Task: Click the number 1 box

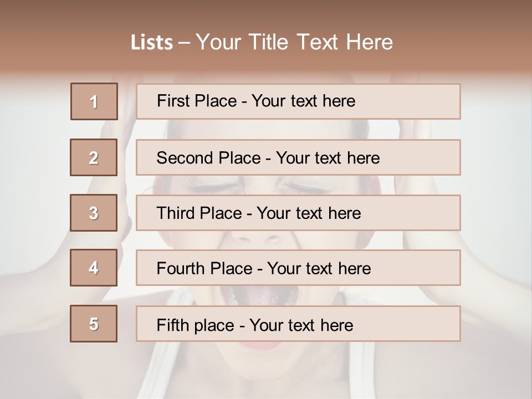Action: (94, 101)
